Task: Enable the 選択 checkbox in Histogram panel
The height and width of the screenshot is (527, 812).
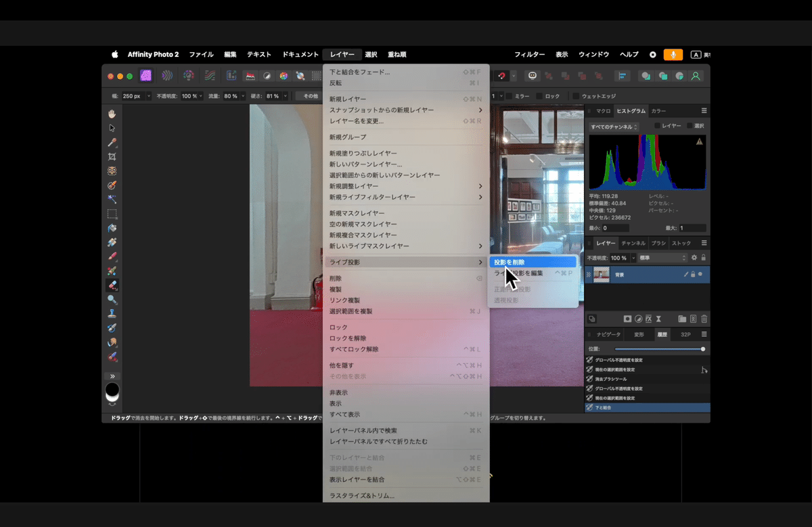Action: (x=689, y=126)
